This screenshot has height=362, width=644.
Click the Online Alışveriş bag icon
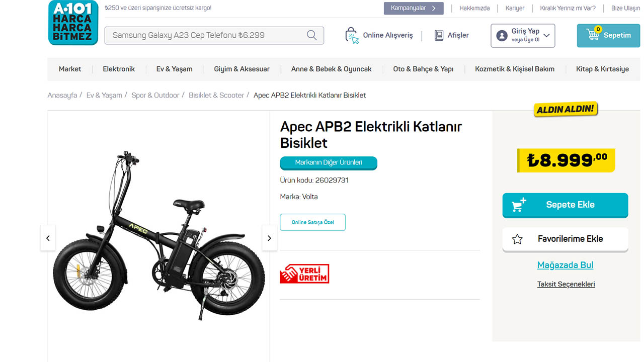tap(352, 35)
